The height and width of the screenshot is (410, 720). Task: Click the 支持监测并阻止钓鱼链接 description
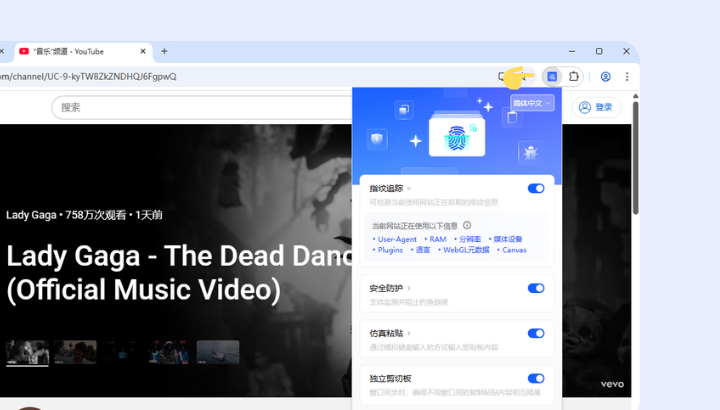pyautogui.click(x=409, y=302)
